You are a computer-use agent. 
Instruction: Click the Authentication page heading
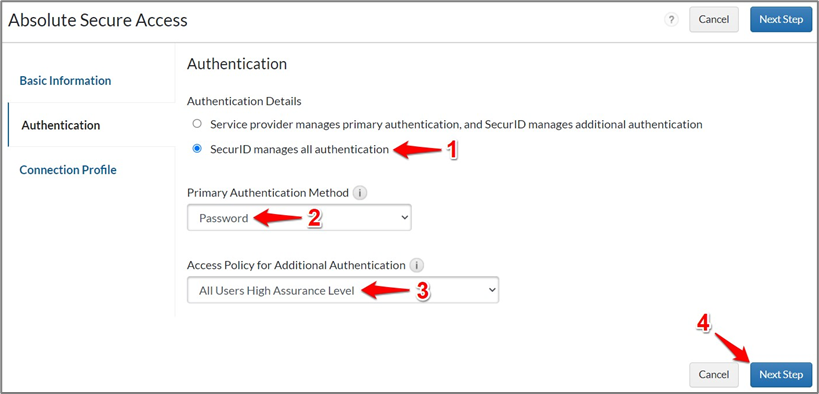coord(237,64)
